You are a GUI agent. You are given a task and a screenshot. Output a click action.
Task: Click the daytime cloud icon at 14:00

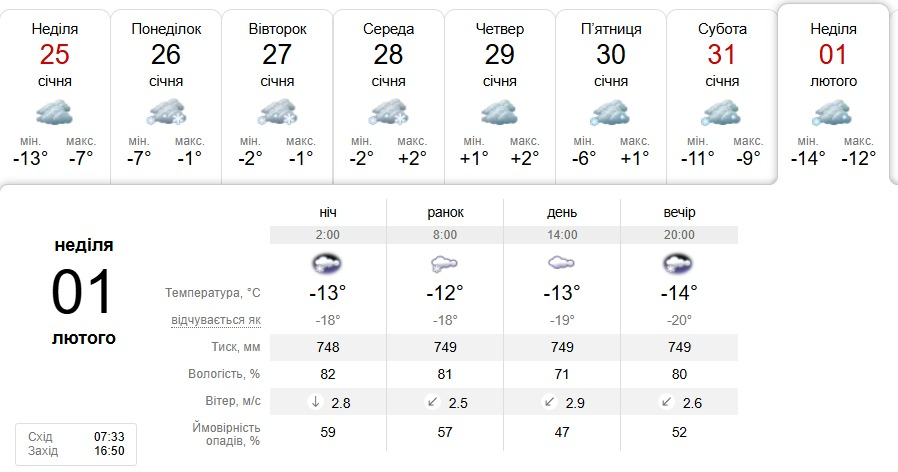point(562,264)
